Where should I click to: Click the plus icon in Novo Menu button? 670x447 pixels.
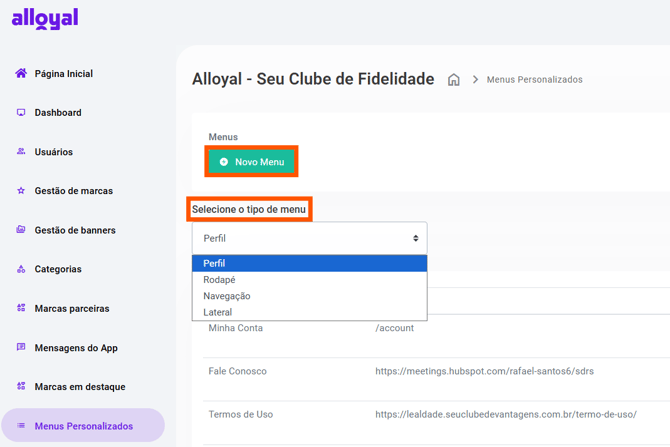point(223,162)
